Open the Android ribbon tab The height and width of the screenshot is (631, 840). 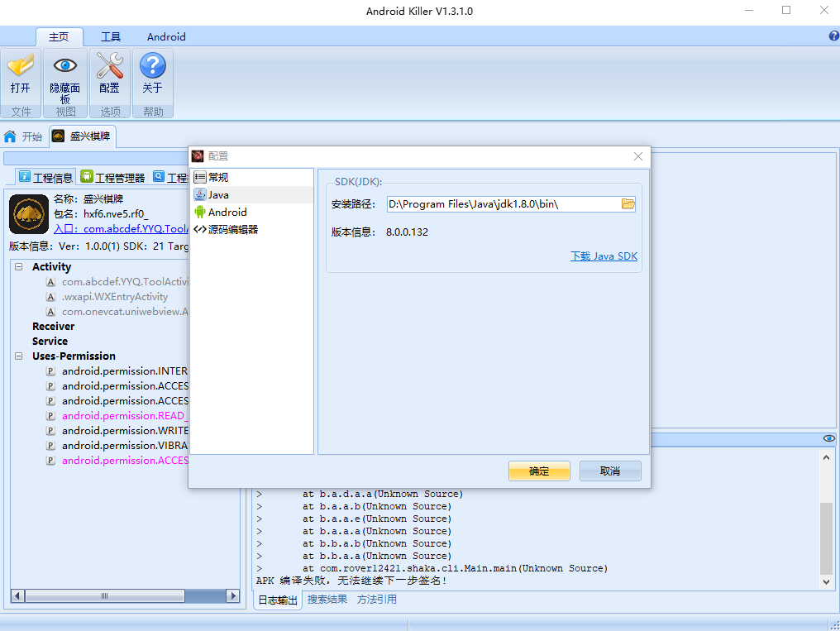166,36
